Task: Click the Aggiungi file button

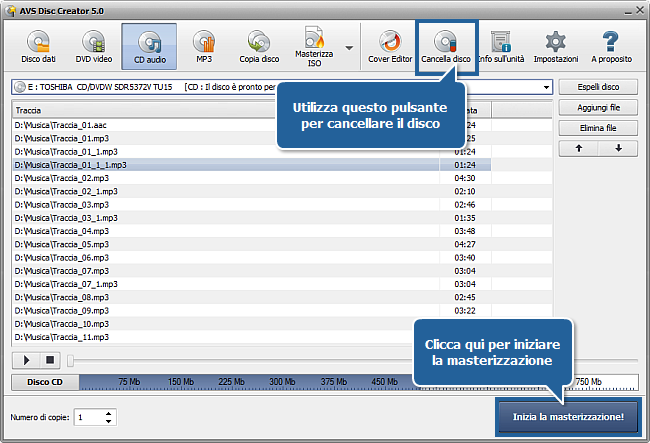Action: pos(598,108)
